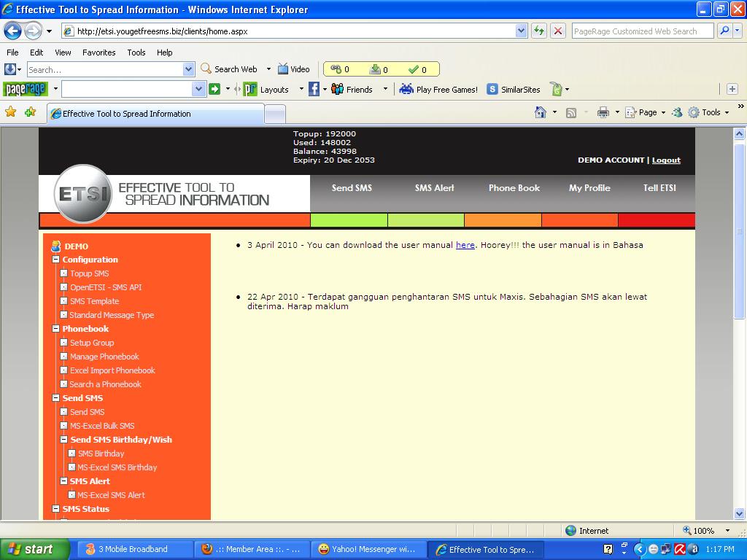Collapse the SMS Alert tree node

click(64, 481)
